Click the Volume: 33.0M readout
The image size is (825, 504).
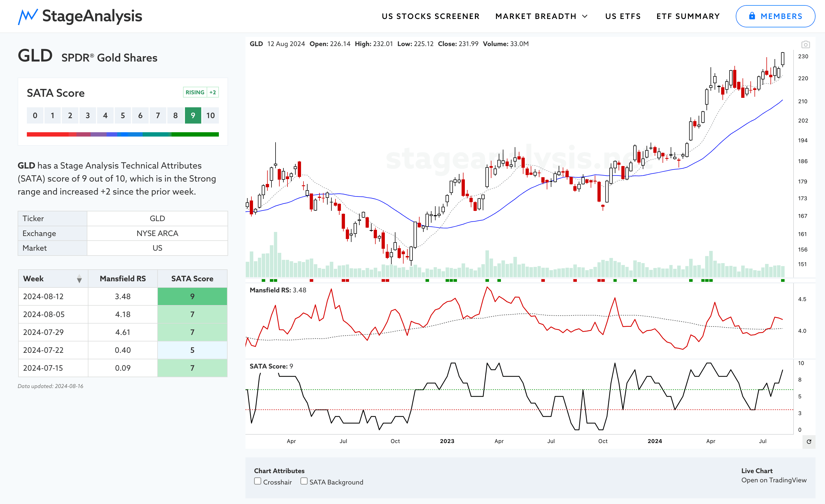(x=506, y=44)
